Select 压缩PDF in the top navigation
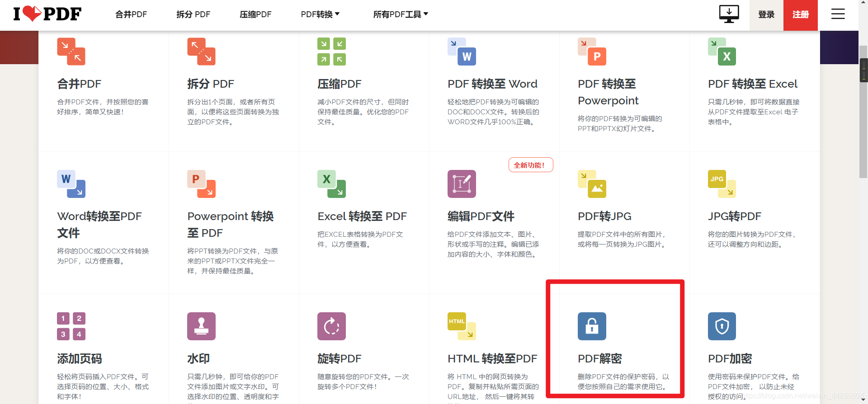The width and height of the screenshot is (868, 404). click(255, 14)
